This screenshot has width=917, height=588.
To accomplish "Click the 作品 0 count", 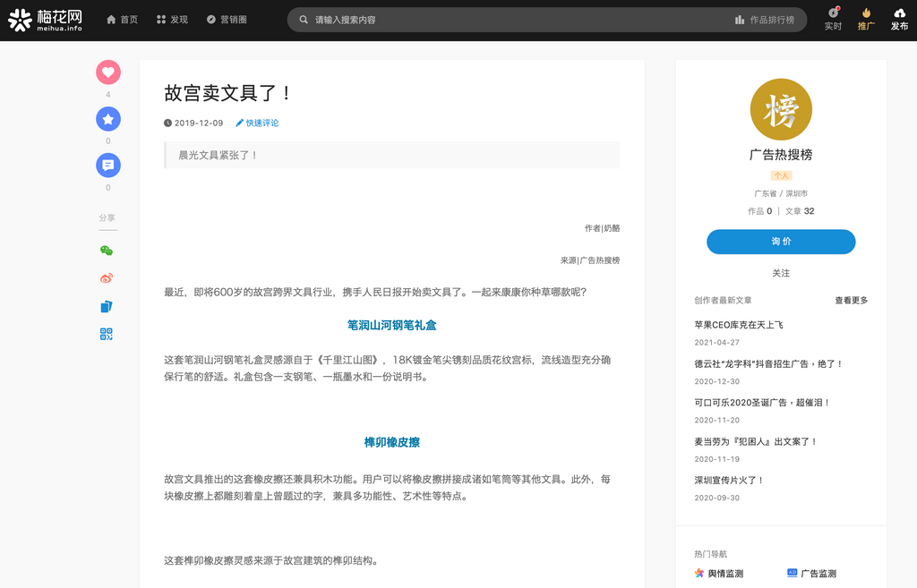I will pos(759,211).
